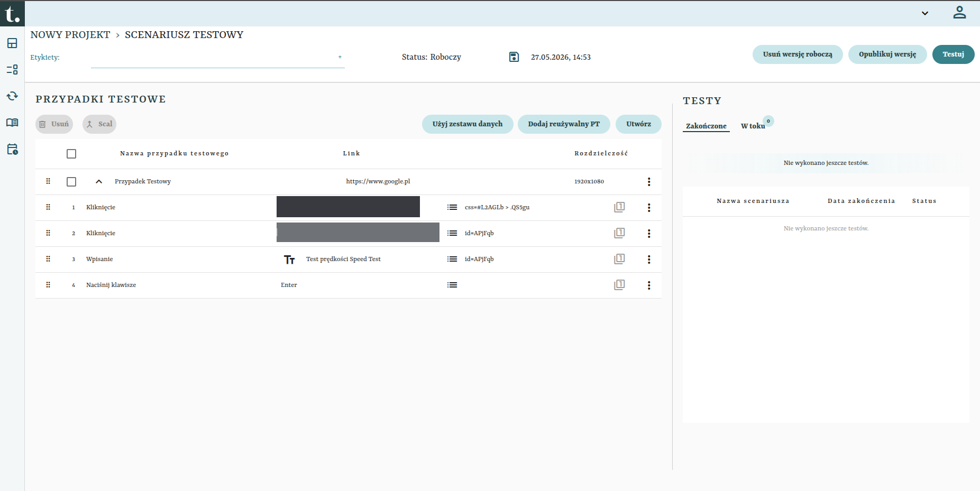Viewport: 980px width, 491px height.
Task: Click the Data zakończenia column header
Action: (861, 201)
